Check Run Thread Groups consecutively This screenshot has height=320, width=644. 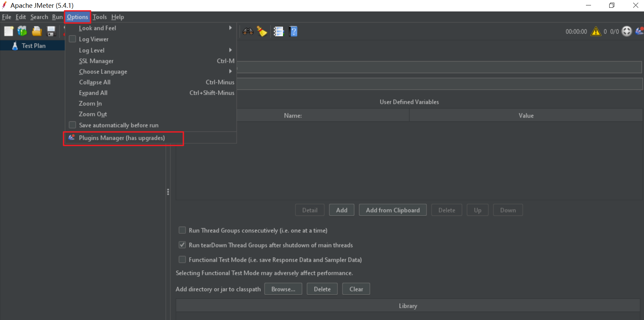[182, 230]
